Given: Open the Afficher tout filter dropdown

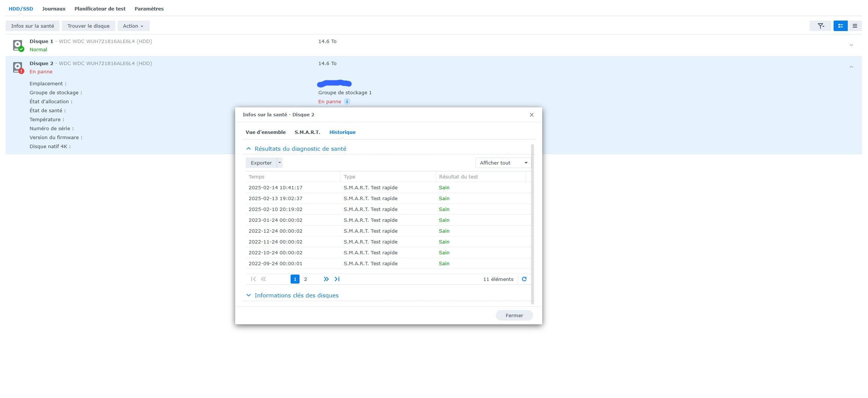Looking at the screenshot, I should point(503,163).
